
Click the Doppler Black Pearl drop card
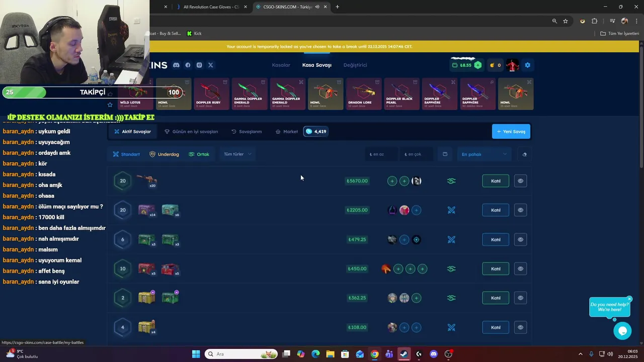click(x=401, y=94)
